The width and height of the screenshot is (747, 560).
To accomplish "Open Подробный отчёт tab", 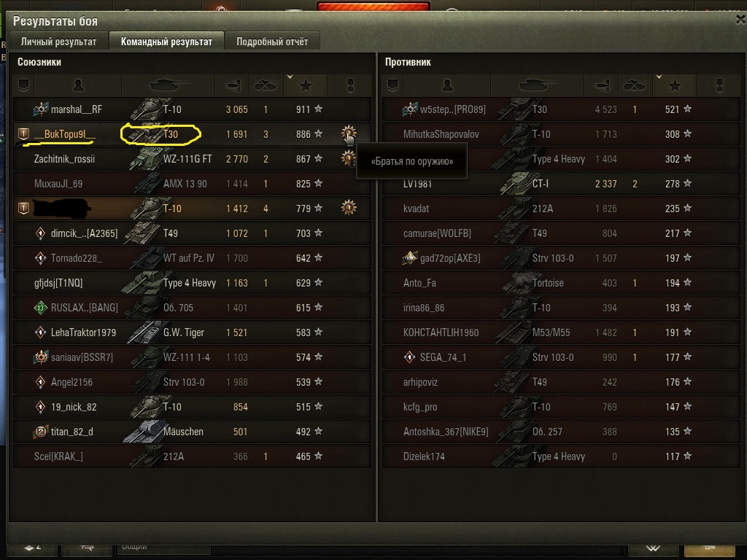I will coord(272,42).
